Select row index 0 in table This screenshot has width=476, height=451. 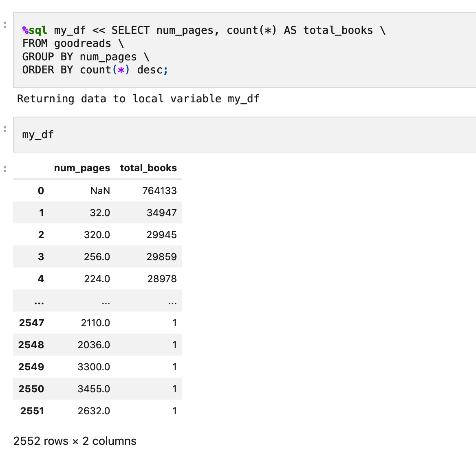click(41, 191)
